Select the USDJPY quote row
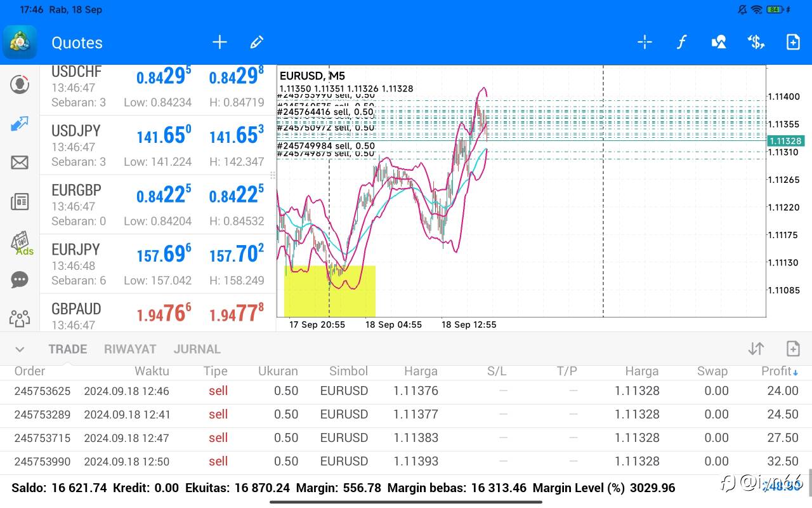This screenshot has width=812, height=508. [x=157, y=145]
